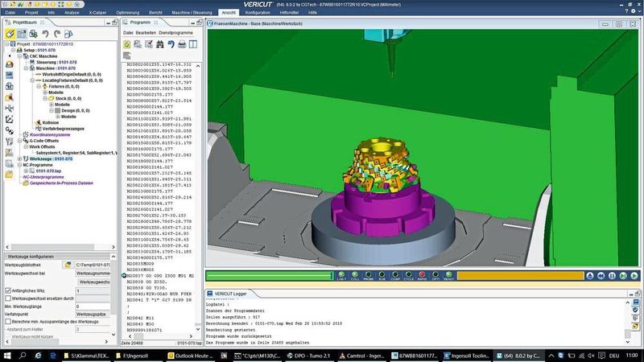Click the undo arrow in Projektbaum toolbar
Screen dimensions: 644x362
(x=45, y=34)
